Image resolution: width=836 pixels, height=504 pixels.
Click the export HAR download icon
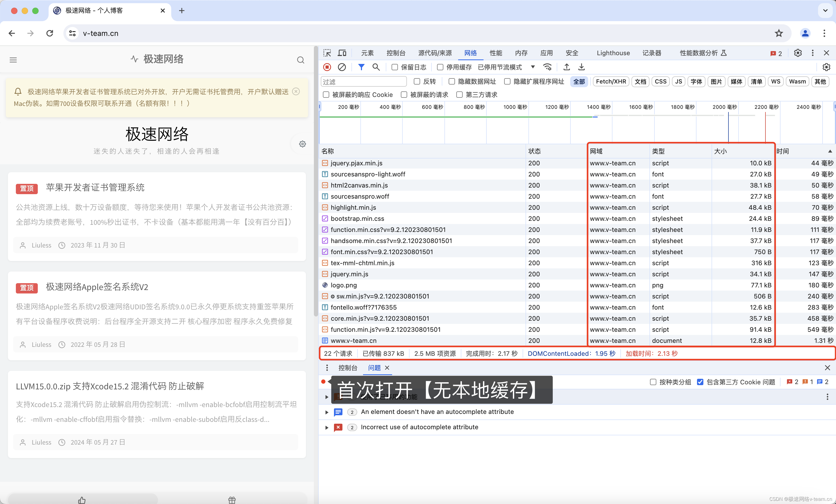tap(581, 67)
